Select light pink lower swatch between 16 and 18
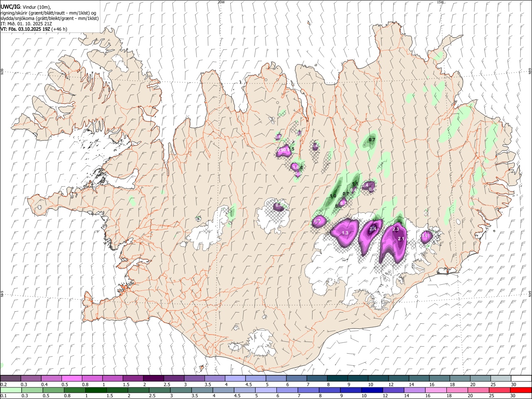 coord(436,390)
